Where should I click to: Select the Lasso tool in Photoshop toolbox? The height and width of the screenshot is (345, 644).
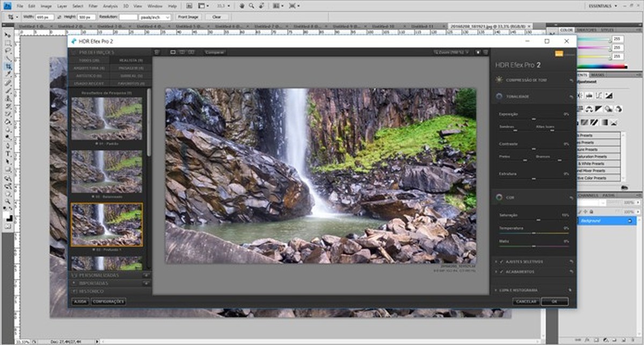point(8,51)
